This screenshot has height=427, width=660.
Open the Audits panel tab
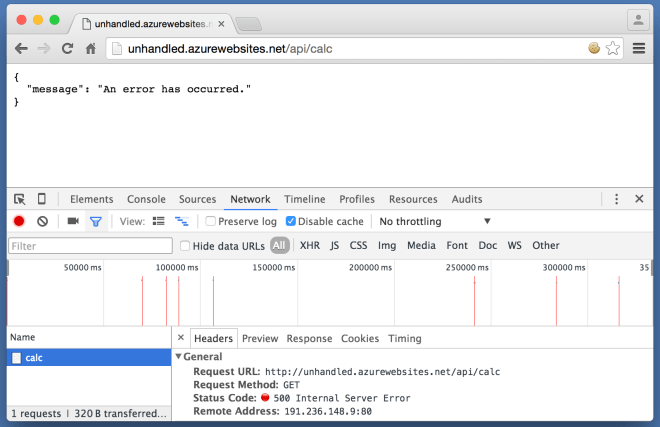[x=467, y=199]
